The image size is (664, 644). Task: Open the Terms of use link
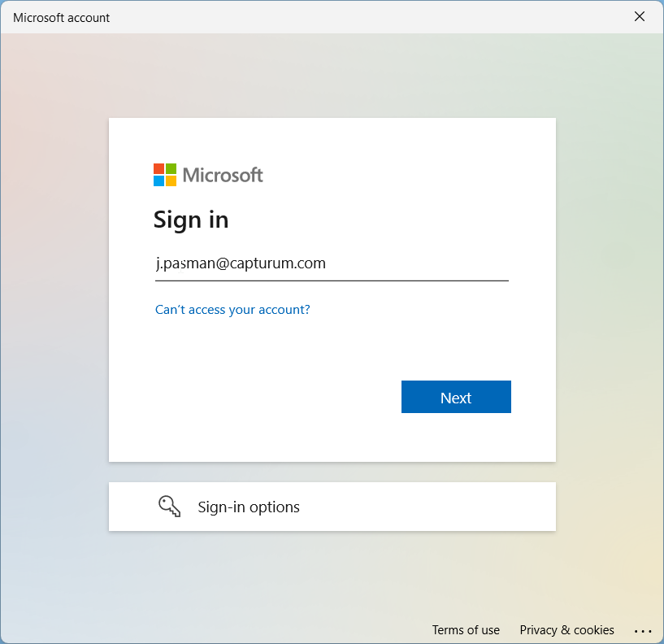(466, 630)
